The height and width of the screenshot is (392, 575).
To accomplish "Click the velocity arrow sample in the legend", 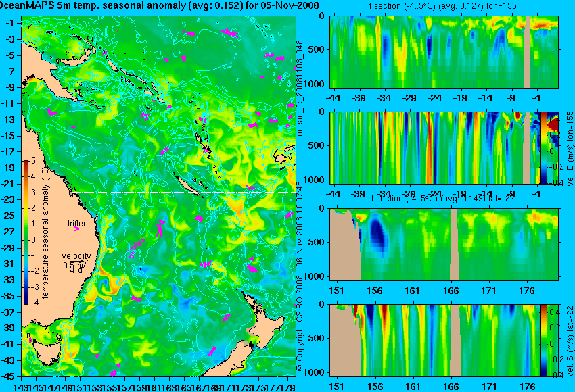I will [77, 261].
